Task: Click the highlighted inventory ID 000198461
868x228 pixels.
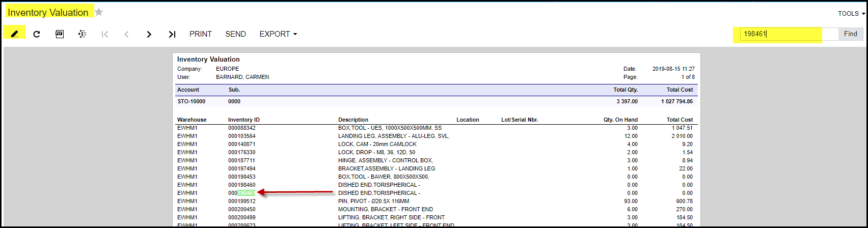Action: (x=242, y=193)
